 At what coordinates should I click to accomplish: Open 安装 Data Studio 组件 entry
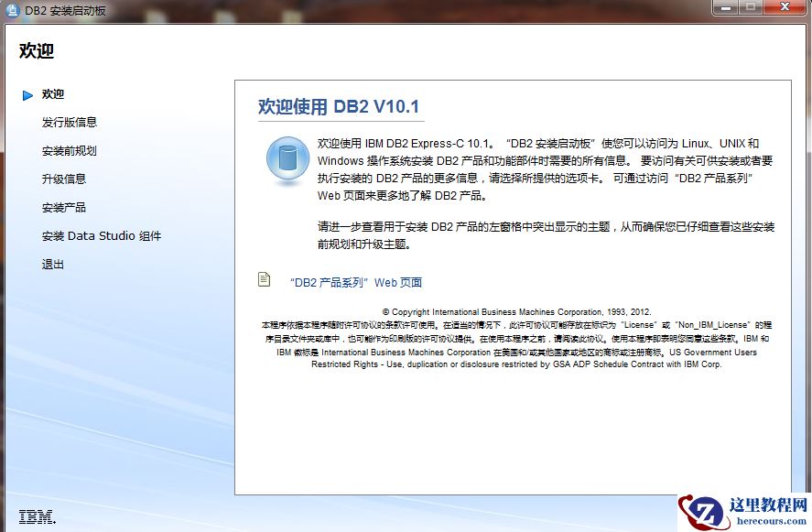(x=102, y=236)
